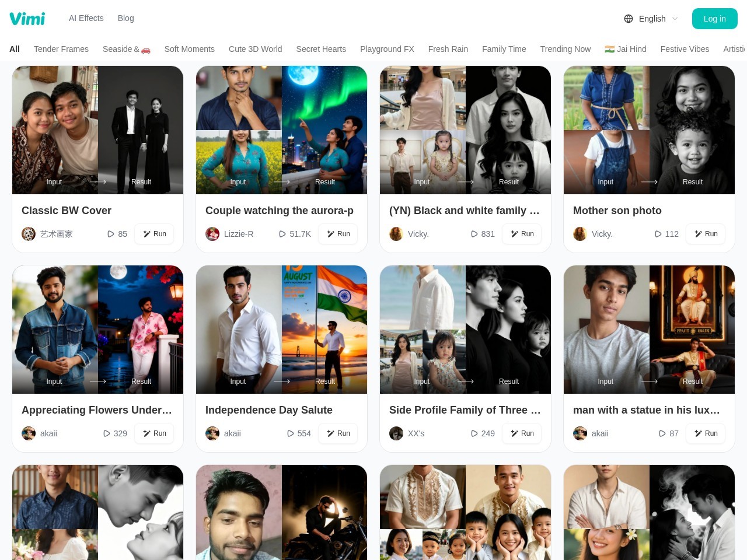Image resolution: width=747 pixels, height=560 pixels.
Task: Open artist avatar on Classic BW Cover
Action: click(x=29, y=234)
